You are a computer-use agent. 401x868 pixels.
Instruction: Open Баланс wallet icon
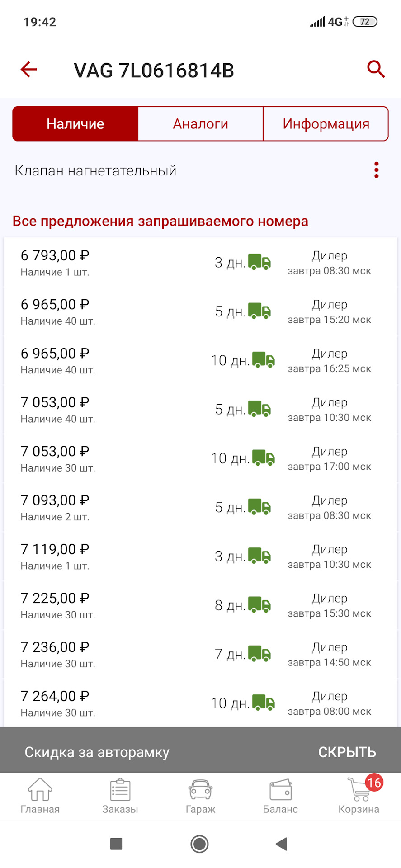click(x=280, y=797)
